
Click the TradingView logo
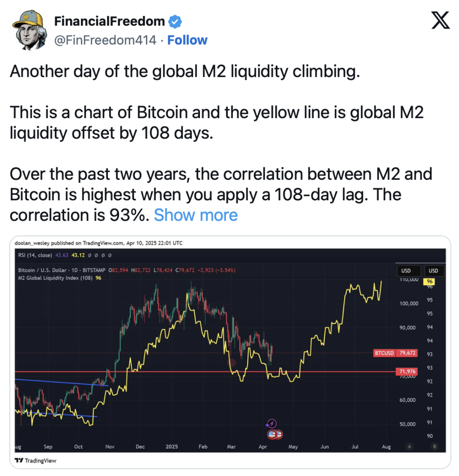(36, 461)
